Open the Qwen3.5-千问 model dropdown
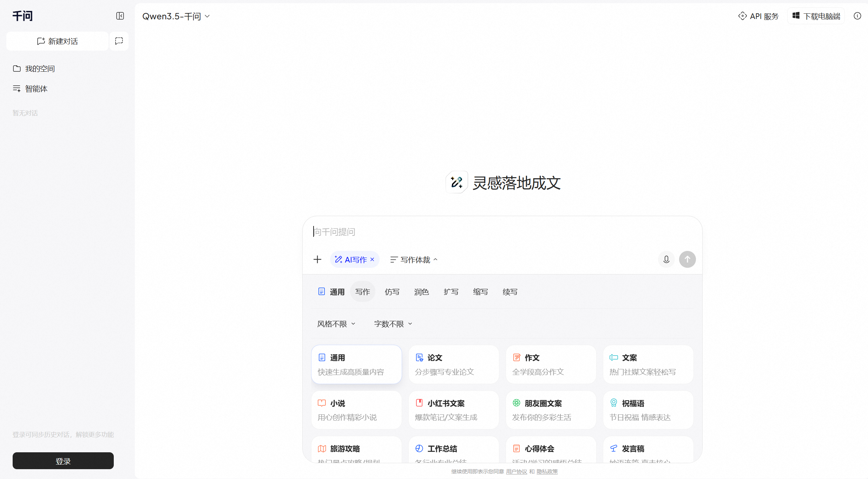 tap(176, 16)
